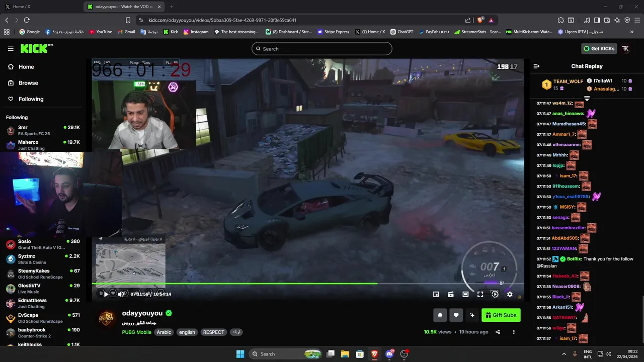Click the notification bell for odayyouyou
The width and height of the screenshot is (644, 362).
click(440, 315)
